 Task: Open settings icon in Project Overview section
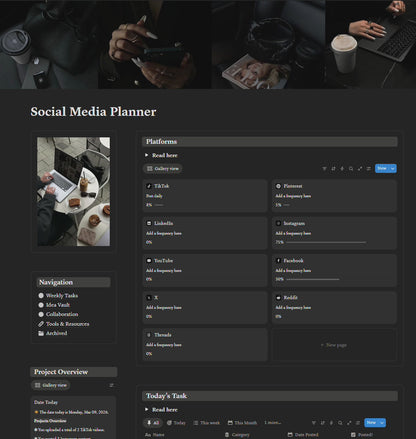coord(111,385)
